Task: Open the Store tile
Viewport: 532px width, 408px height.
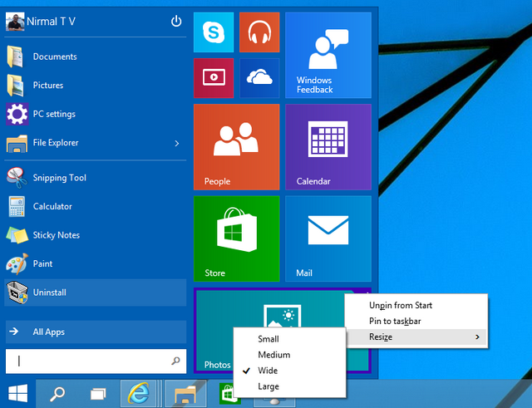Action: pyautogui.click(x=236, y=238)
